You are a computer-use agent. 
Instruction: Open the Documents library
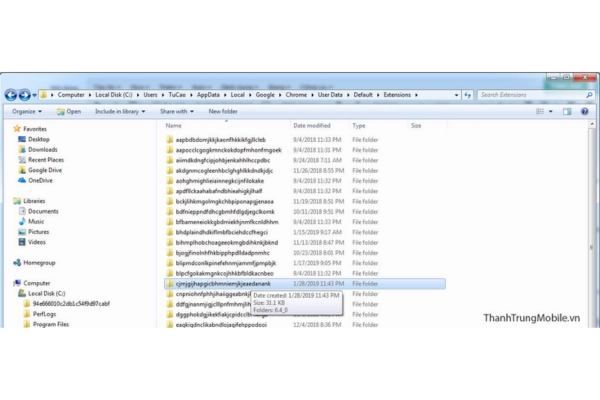click(43, 211)
